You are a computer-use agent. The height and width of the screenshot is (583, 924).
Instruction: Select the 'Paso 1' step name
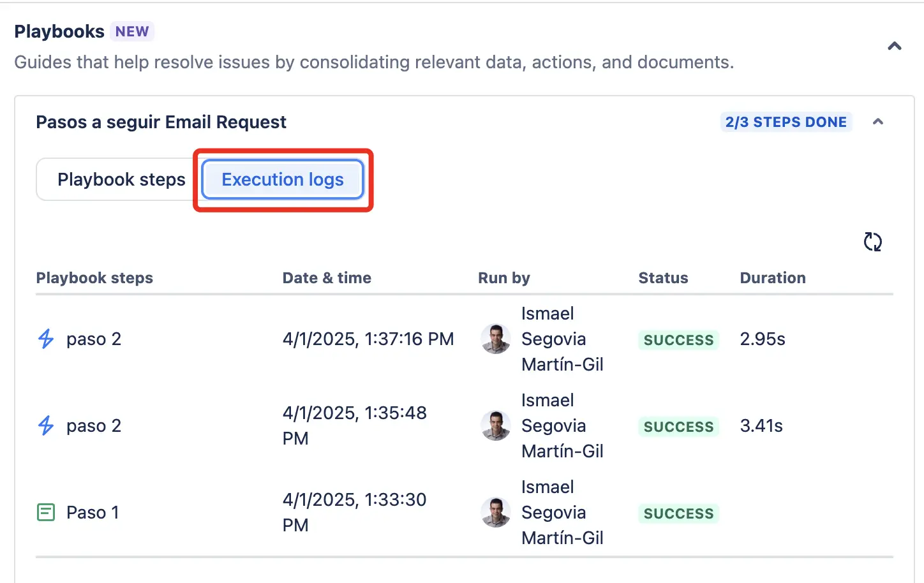pyautogui.click(x=93, y=512)
